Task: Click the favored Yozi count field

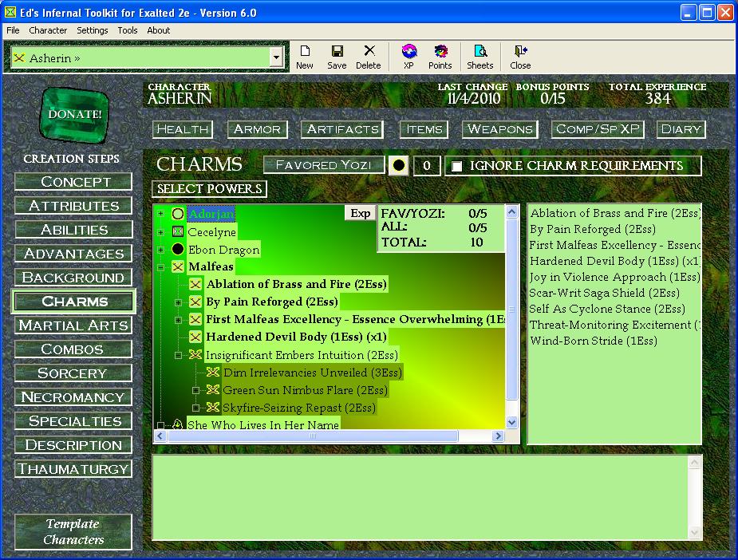Action: coord(427,166)
